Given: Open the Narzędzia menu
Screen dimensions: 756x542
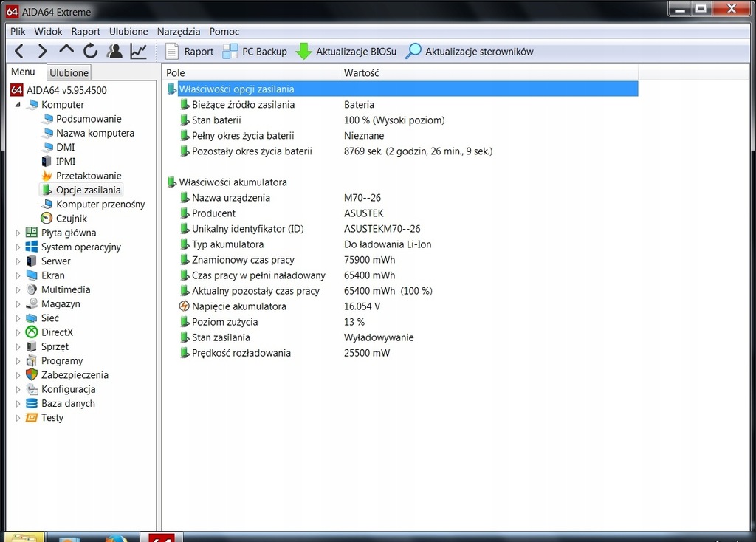Looking at the screenshot, I should tap(179, 31).
